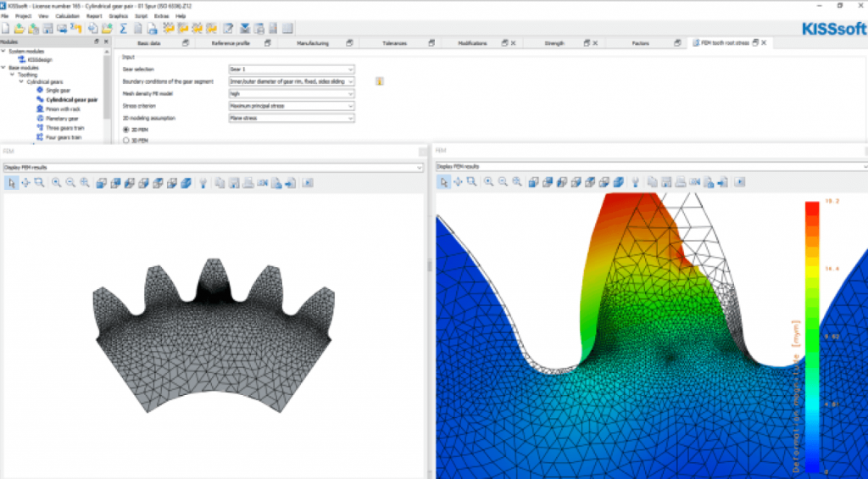Select the pan move tool in right FEM window

[458, 181]
